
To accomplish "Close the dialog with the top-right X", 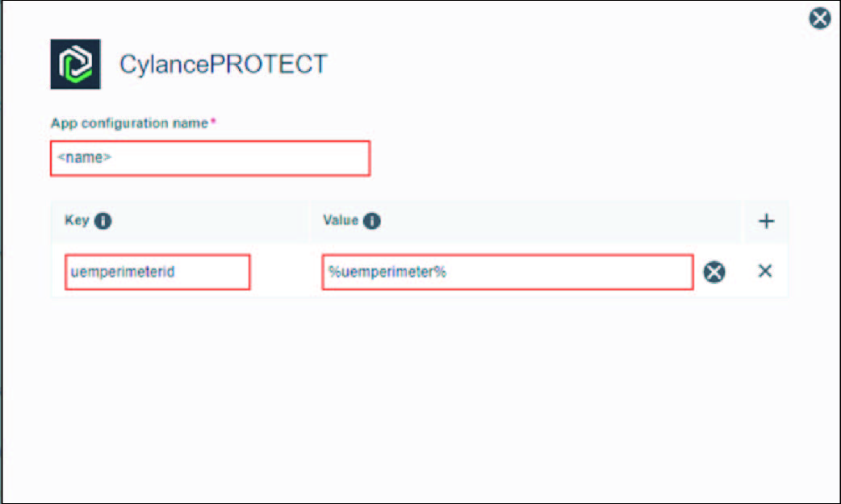I will [x=819, y=19].
